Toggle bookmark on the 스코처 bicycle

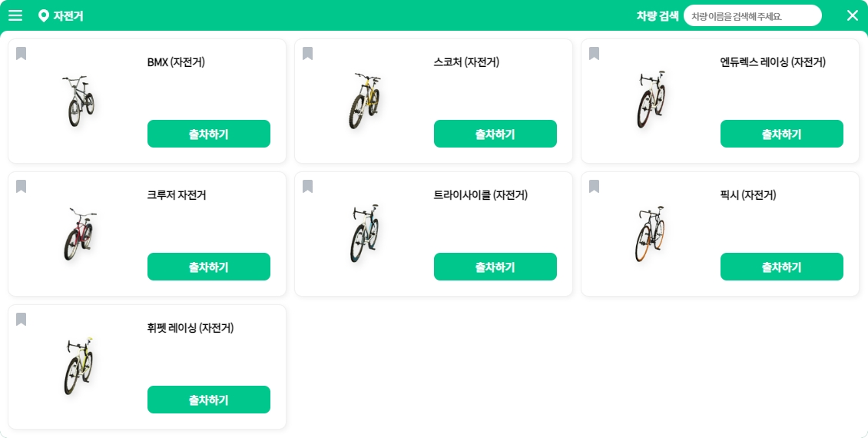tap(308, 54)
